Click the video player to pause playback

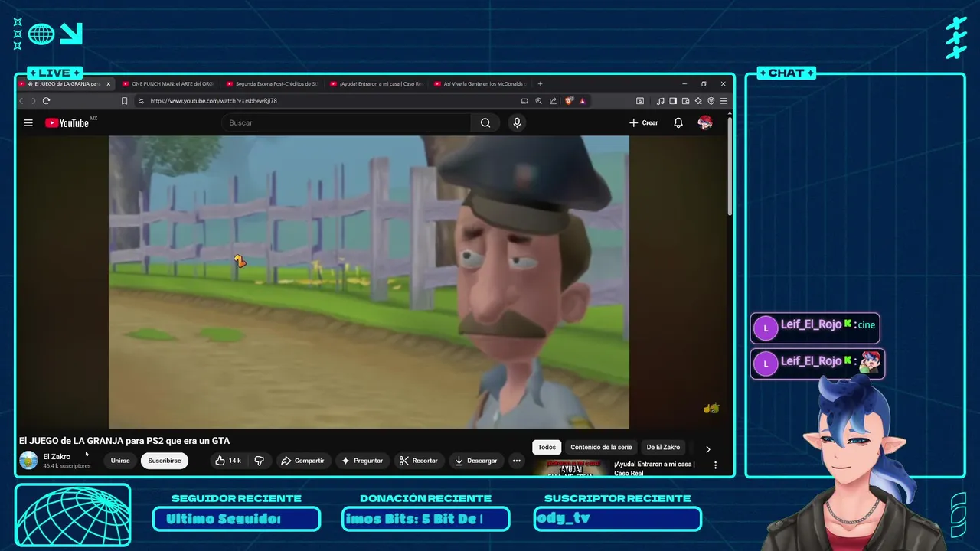[368, 282]
